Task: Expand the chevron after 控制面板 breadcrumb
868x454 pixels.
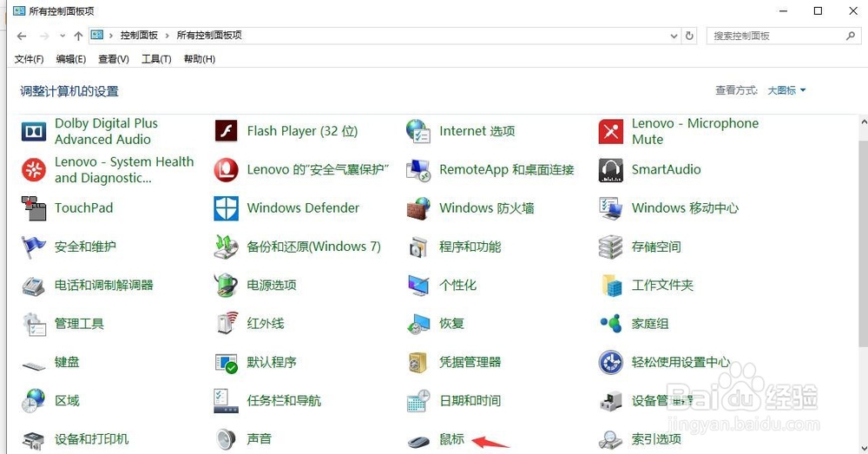Action: (167, 36)
